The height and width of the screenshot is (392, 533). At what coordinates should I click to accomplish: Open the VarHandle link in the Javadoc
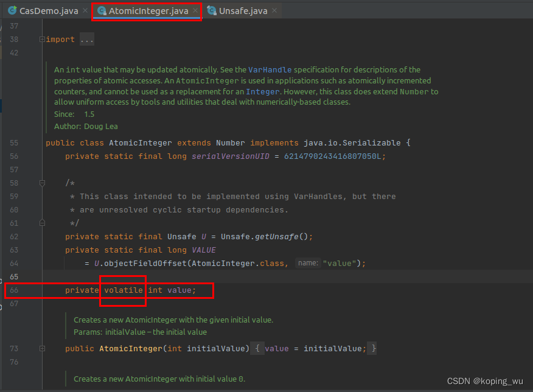coord(270,70)
